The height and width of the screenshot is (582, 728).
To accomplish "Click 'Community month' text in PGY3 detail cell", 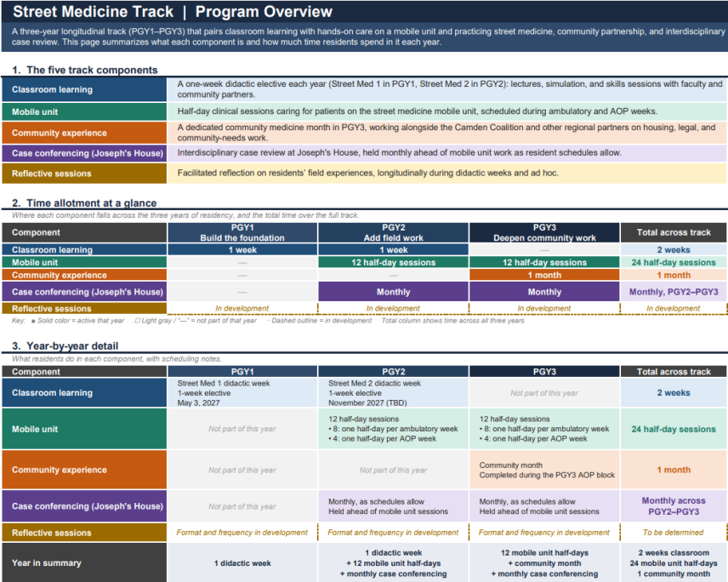I will [x=511, y=465].
